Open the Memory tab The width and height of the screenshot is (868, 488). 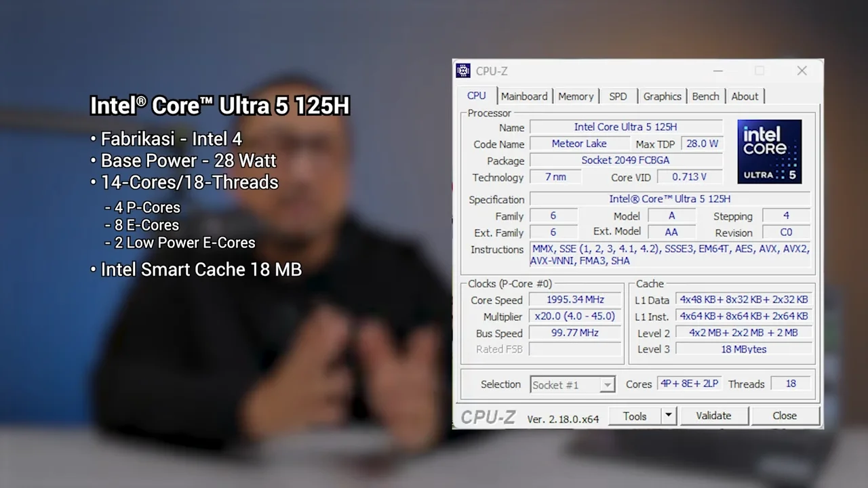575,96
